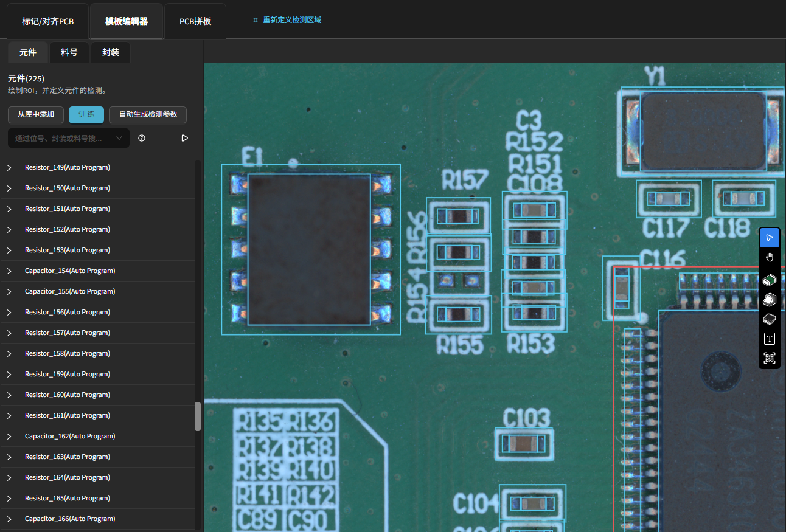786x532 pixels.
Task: Activate the hand pan tool
Action: coord(770,257)
